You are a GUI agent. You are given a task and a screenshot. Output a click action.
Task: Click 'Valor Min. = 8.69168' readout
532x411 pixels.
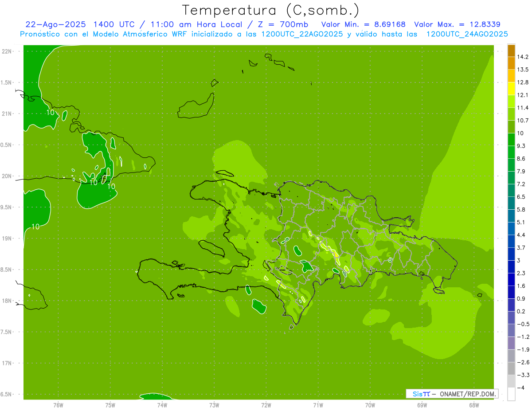[x=363, y=24]
